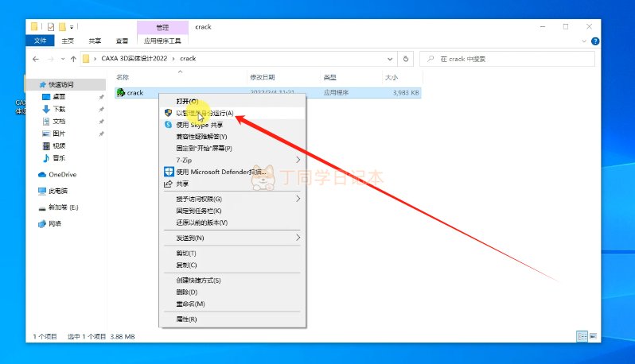Open the 管理 contextual tab

(x=162, y=28)
